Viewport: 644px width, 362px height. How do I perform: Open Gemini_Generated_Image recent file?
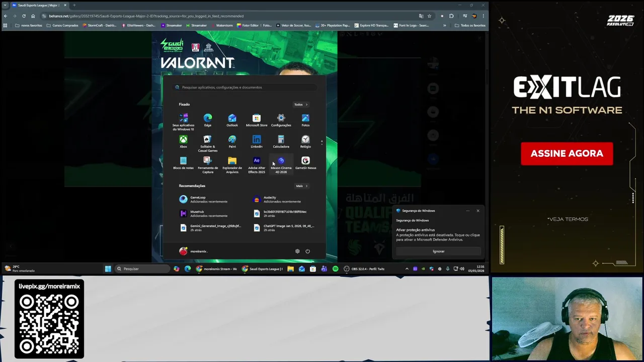coord(210,228)
